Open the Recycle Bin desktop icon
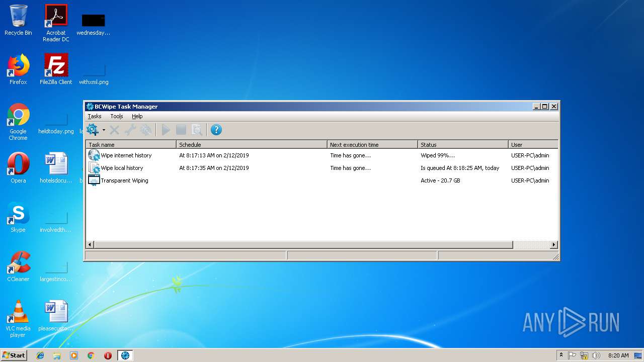 click(18, 20)
